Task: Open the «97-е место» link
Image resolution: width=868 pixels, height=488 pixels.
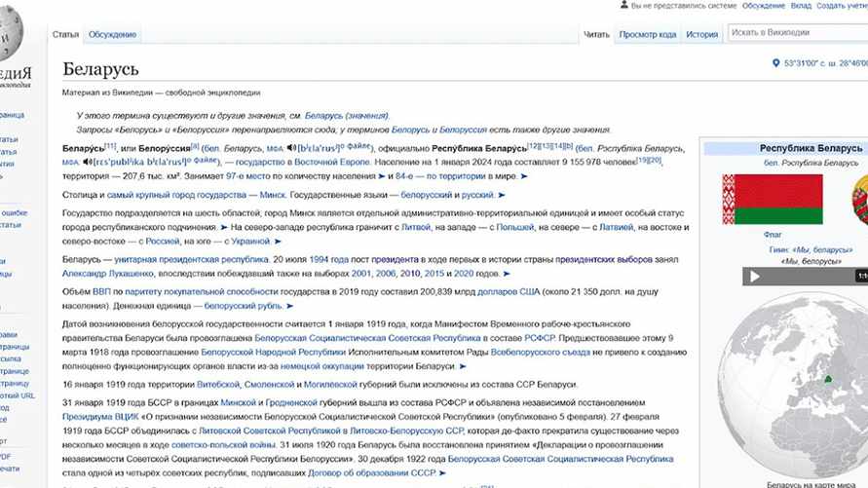Action: coord(248,176)
